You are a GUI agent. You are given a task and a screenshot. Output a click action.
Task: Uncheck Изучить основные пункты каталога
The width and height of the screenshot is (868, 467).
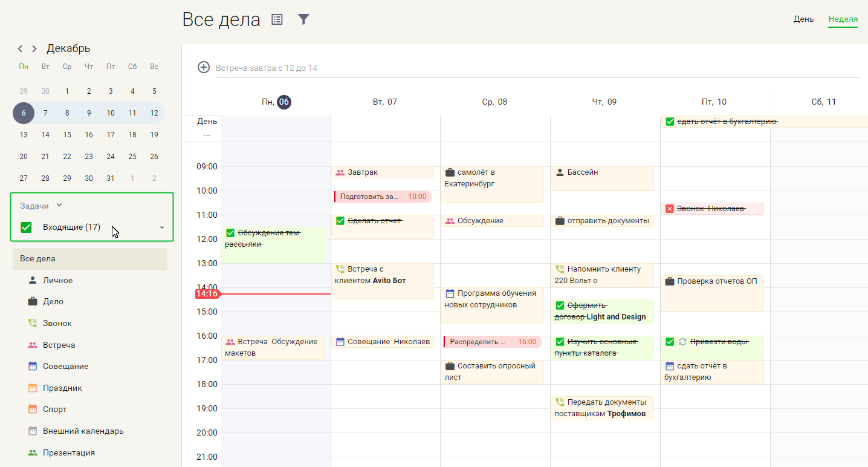tap(560, 342)
